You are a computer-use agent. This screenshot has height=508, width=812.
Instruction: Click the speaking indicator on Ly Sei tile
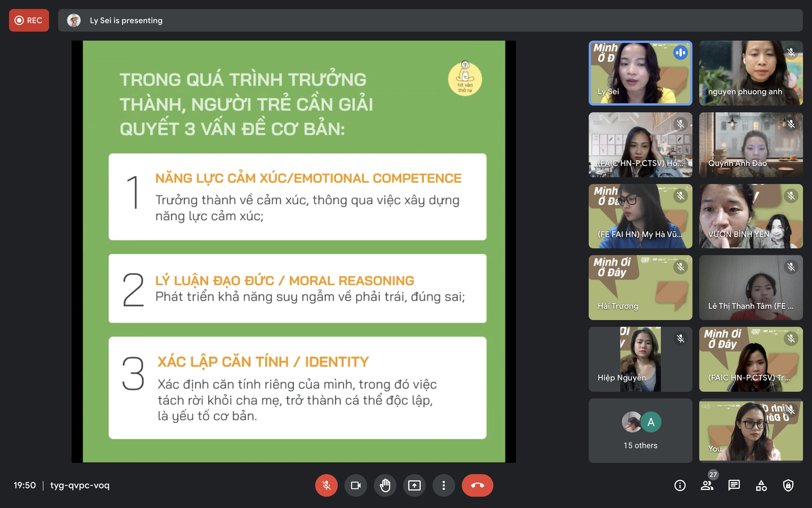tap(680, 52)
